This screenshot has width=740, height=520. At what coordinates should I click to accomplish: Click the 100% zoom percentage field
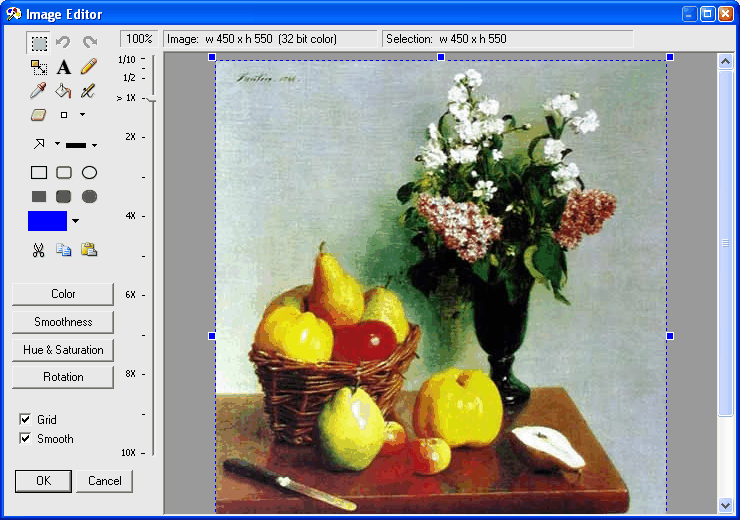coord(139,39)
